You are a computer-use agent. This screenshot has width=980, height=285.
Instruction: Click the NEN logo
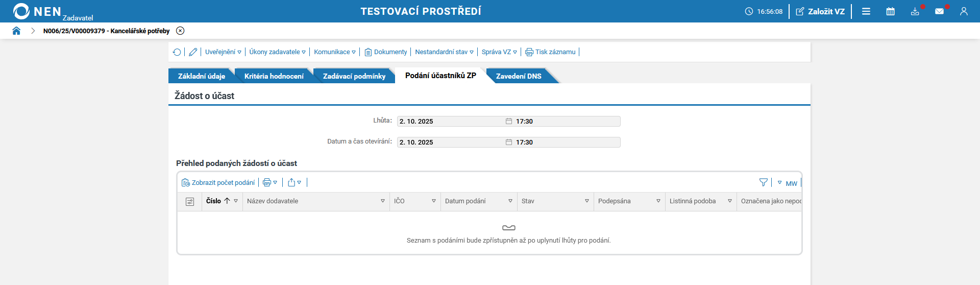[x=37, y=11]
